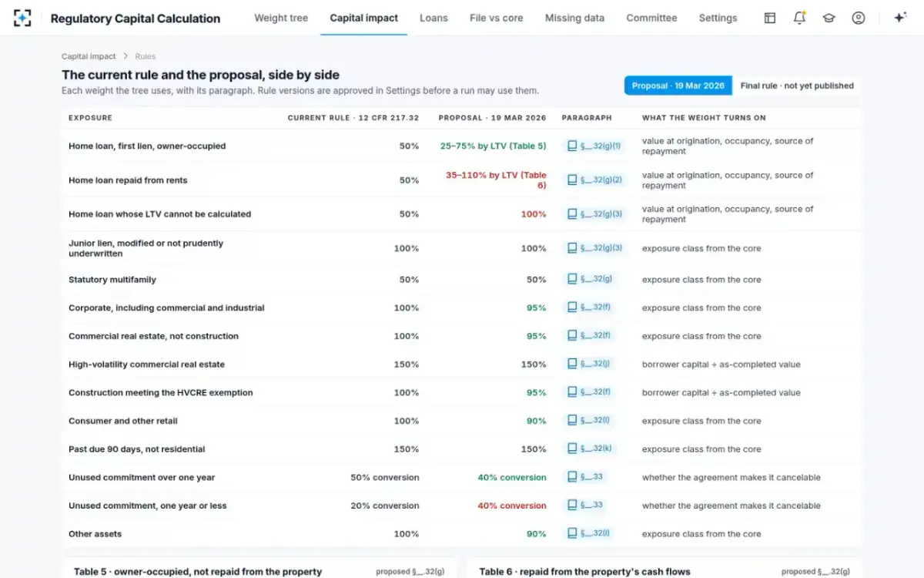Open §__.32(g)(3) for uncalculable LTV row

[x=594, y=213]
